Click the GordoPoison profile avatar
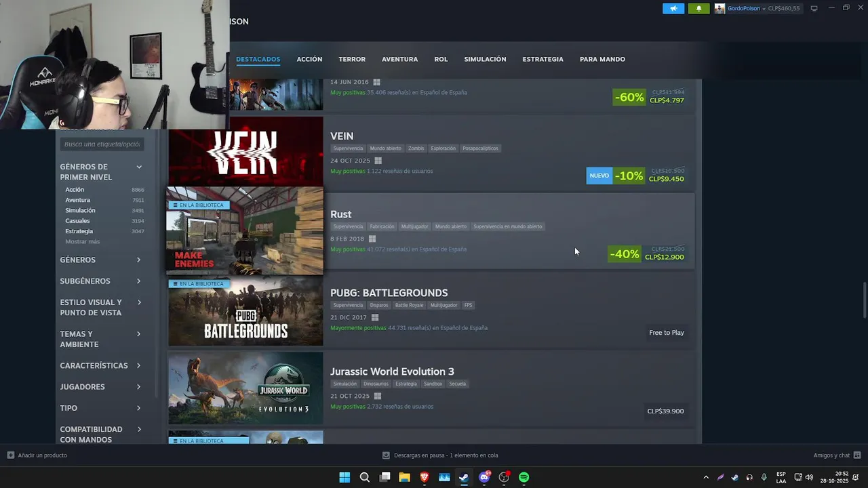Viewport: 868px width, 488px height. (719, 8)
